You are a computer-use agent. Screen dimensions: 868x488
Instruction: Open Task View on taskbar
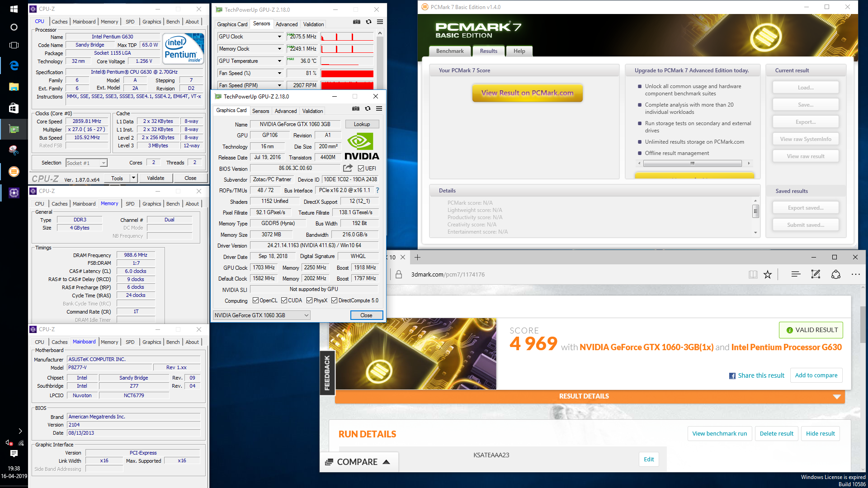coord(14,45)
